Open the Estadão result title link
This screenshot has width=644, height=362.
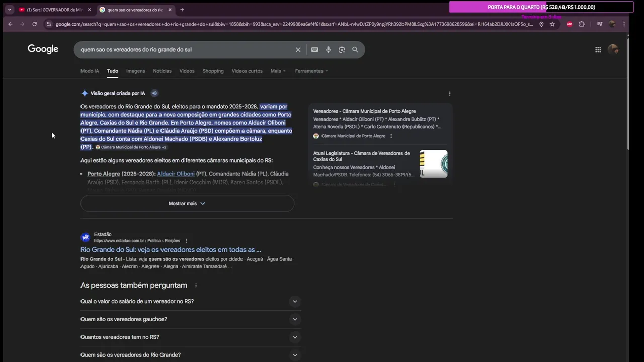(171, 250)
